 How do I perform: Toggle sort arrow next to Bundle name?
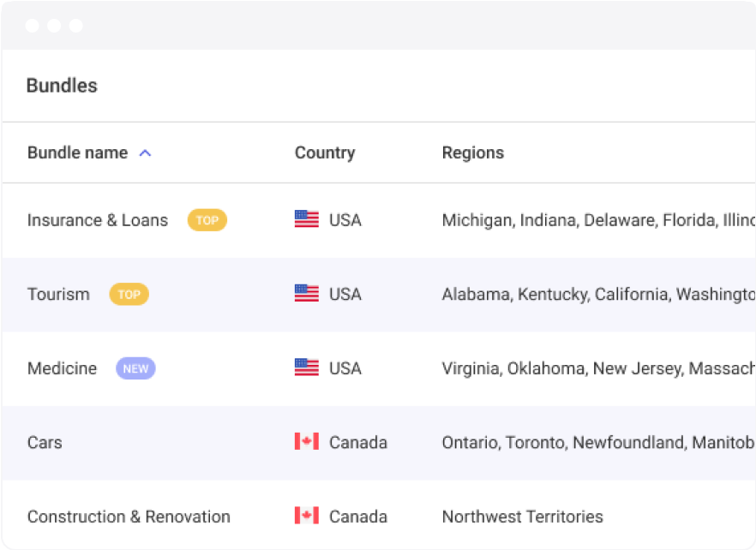point(145,153)
